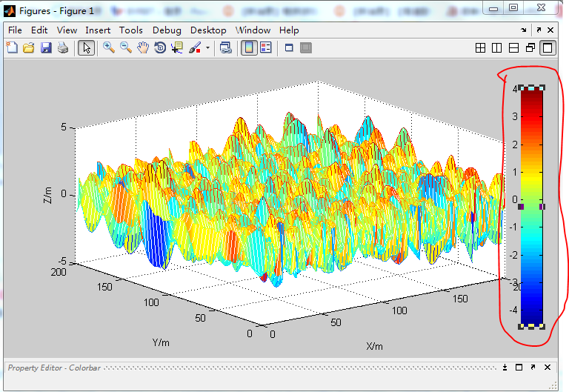Expand the Property Editor panel actions arrow

click(x=505, y=368)
